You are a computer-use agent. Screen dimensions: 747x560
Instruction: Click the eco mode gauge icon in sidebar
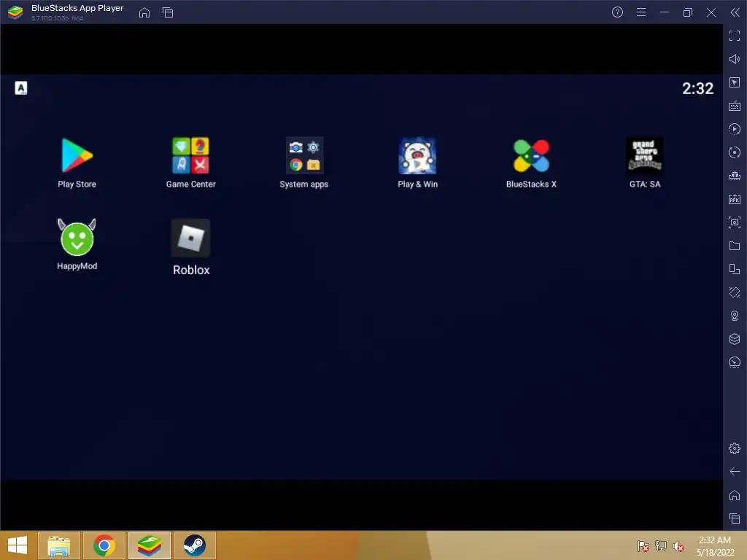(735, 362)
